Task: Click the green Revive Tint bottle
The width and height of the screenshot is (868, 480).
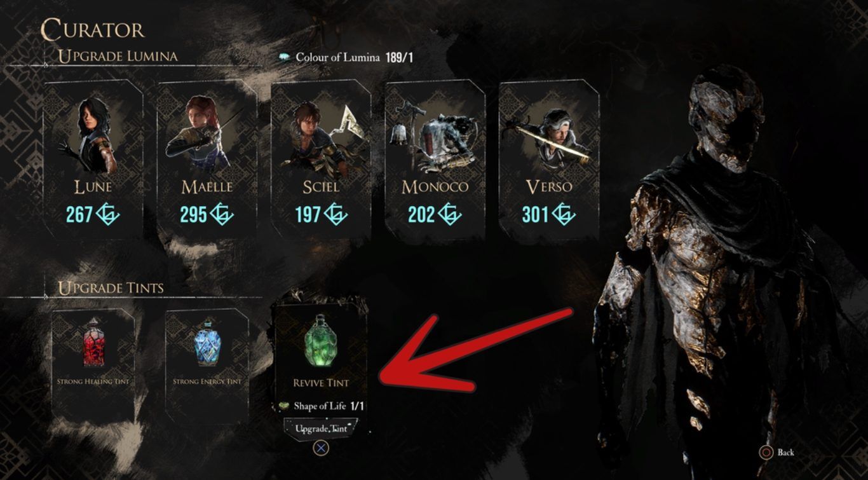Action: (x=321, y=340)
